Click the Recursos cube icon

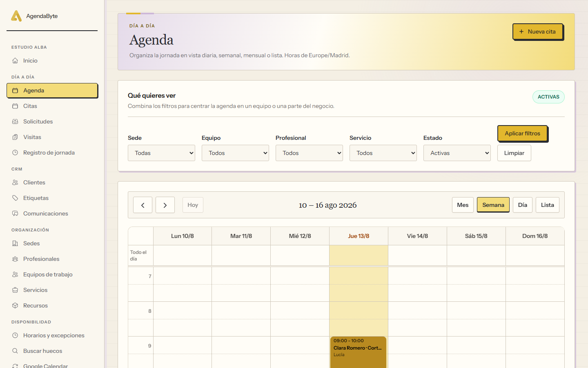15,305
